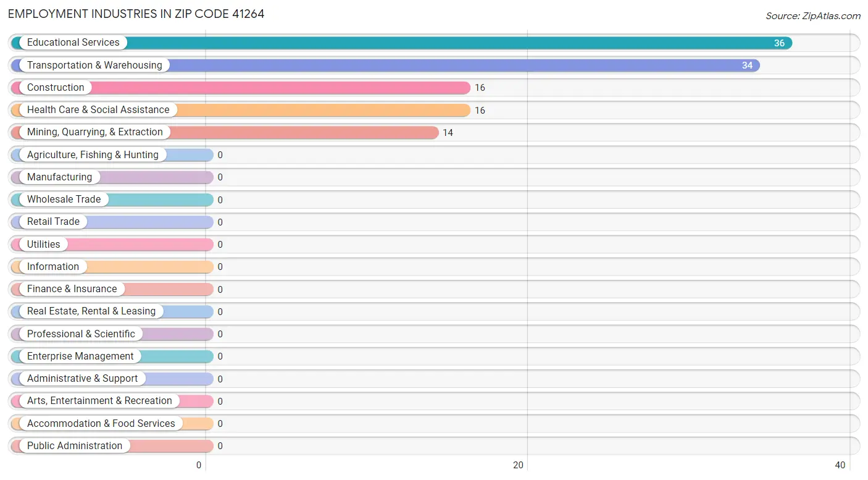Click the value 16 beside Health Care bar

click(480, 111)
